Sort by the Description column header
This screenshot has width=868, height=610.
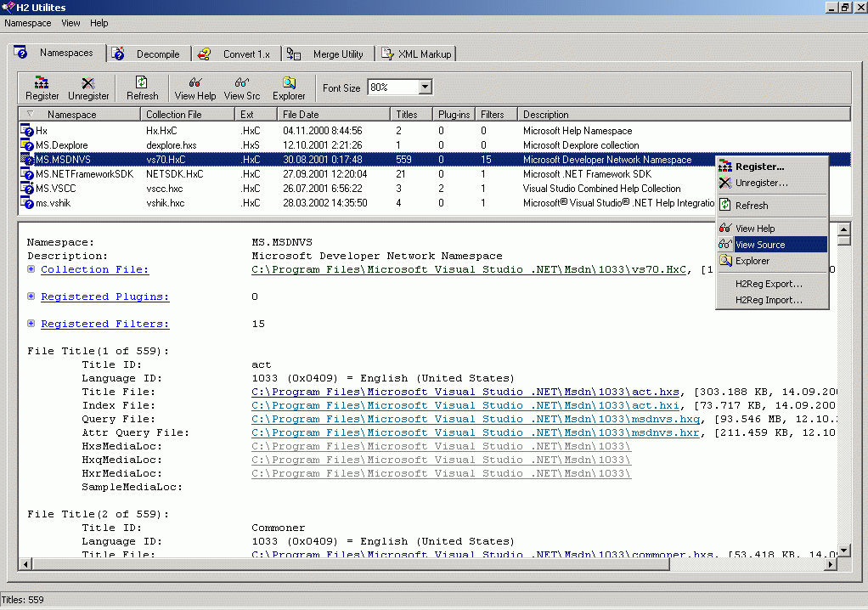(684, 115)
